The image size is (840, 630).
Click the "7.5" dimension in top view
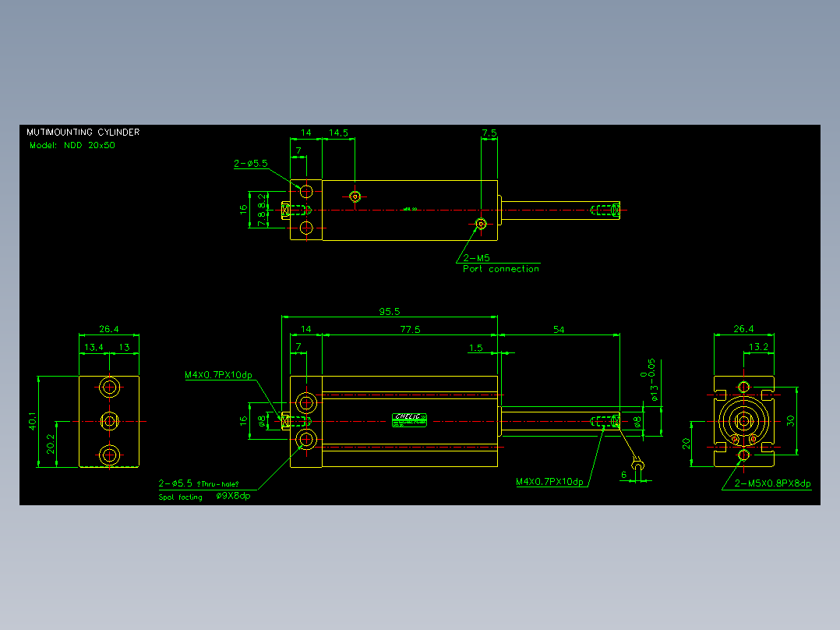[x=489, y=133]
